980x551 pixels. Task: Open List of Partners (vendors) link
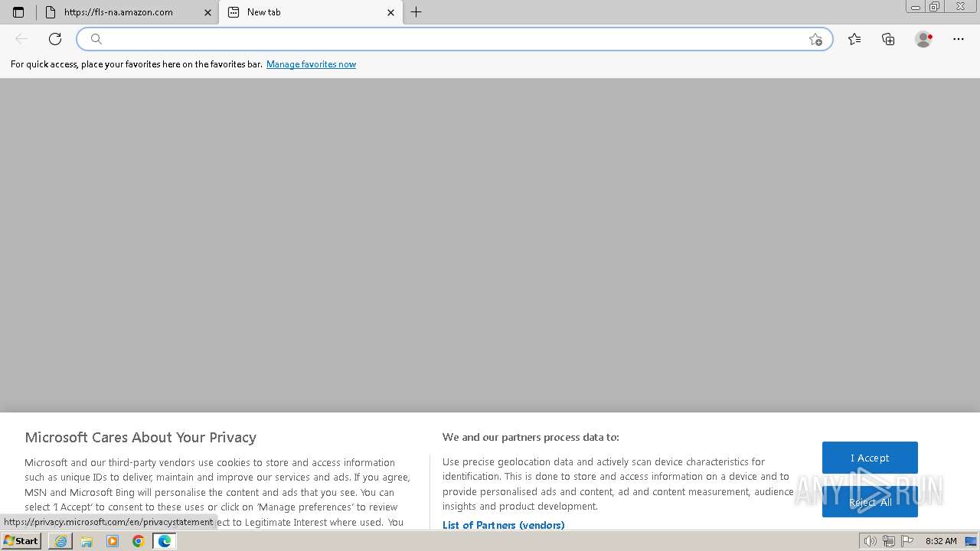click(x=503, y=525)
